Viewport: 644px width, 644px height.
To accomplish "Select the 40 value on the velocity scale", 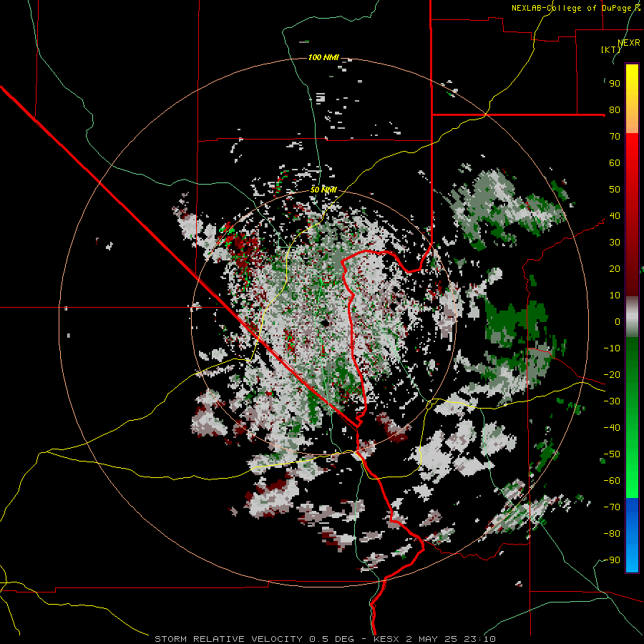I will pos(615,215).
